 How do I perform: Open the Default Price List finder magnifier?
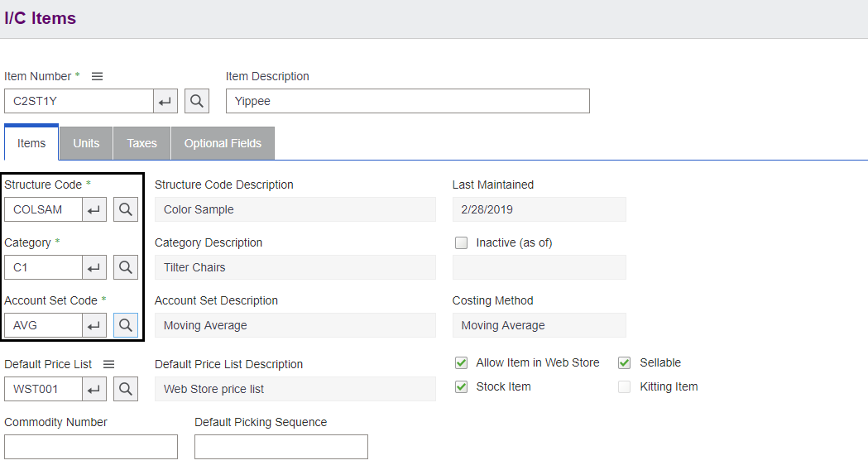pos(126,389)
